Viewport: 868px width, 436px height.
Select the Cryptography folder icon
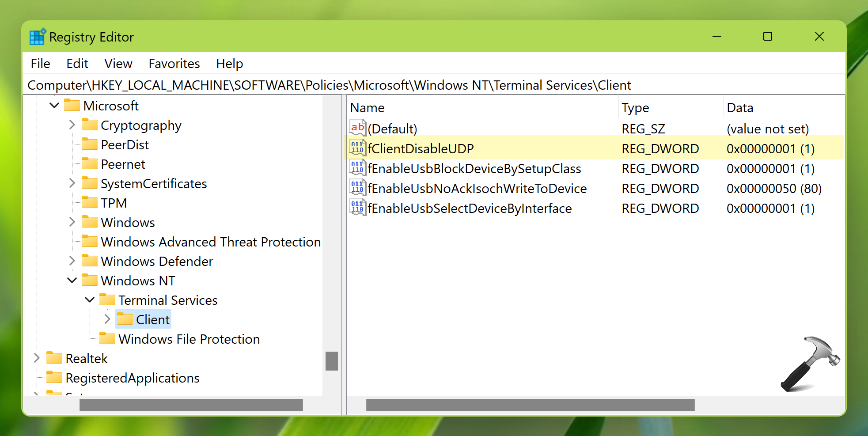pyautogui.click(x=90, y=125)
